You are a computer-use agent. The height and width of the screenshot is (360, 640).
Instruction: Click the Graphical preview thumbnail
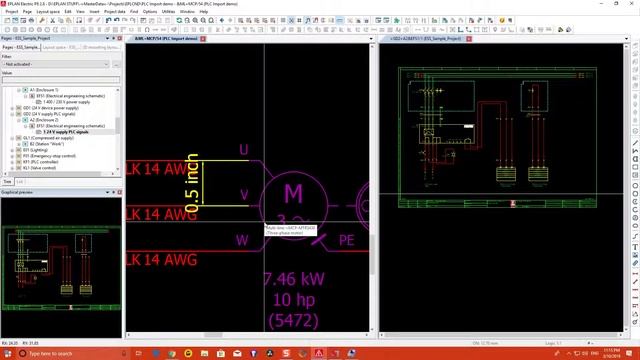(61, 268)
